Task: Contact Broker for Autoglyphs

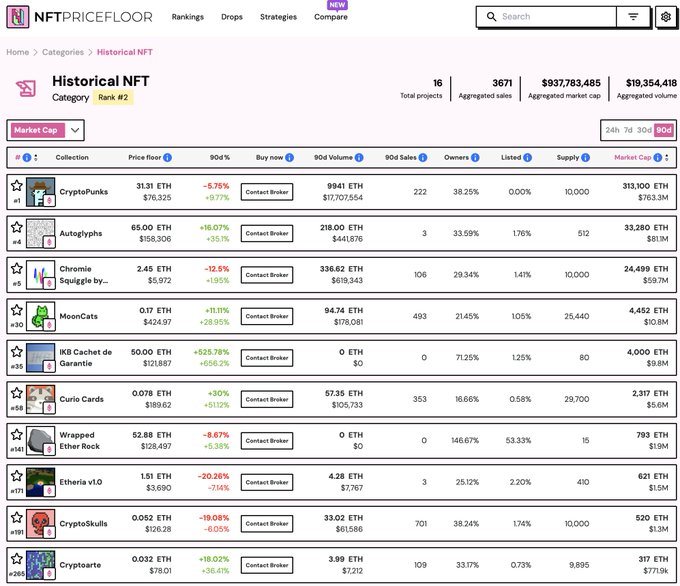Action: click(x=267, y=233)
